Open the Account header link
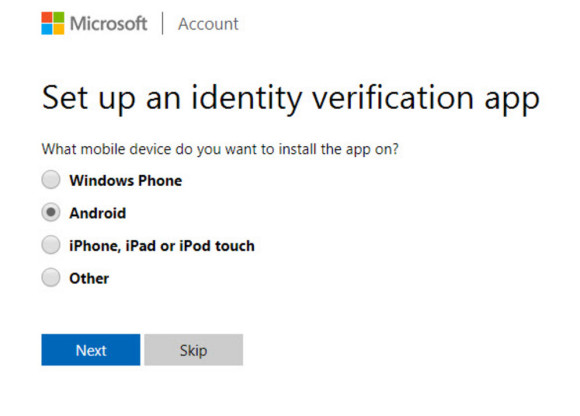Image resolution: width=580 pixels, height=416 pixels. [208, 24]
